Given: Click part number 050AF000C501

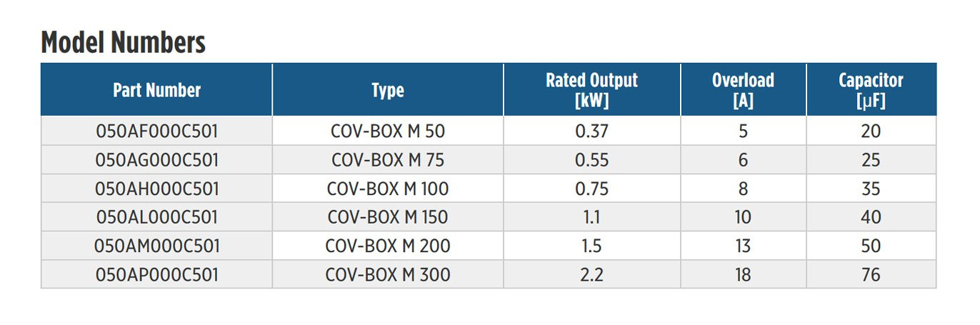Looking at the screenshot, I should click(x=156, y=131).
